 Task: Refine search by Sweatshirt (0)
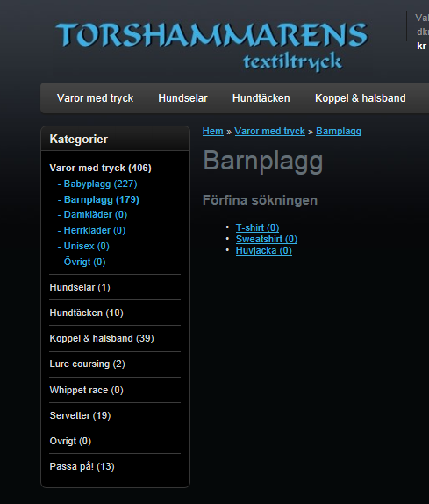[267, 239]
